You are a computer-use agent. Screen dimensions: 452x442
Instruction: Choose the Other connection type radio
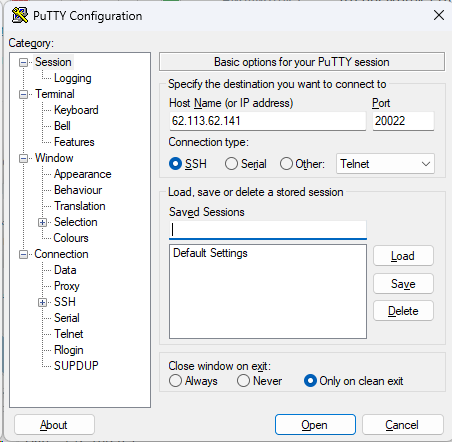pyautogui.click(x=286, y=164)
